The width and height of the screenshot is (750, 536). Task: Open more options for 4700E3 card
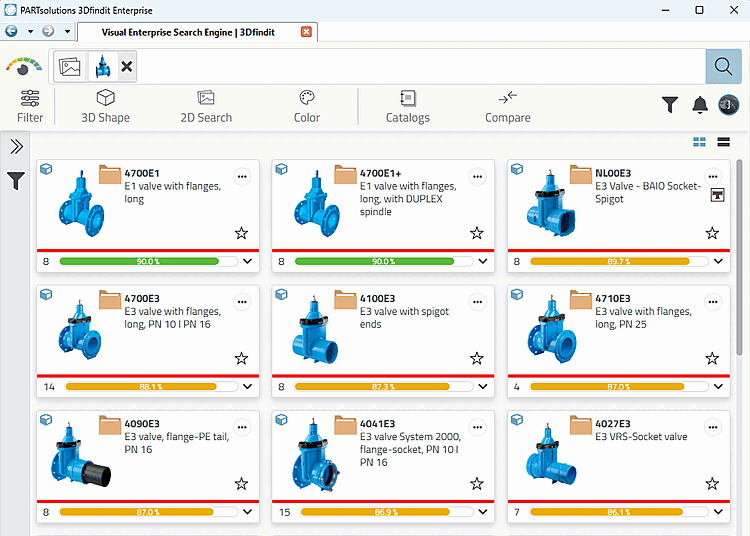tap(242, 302)
